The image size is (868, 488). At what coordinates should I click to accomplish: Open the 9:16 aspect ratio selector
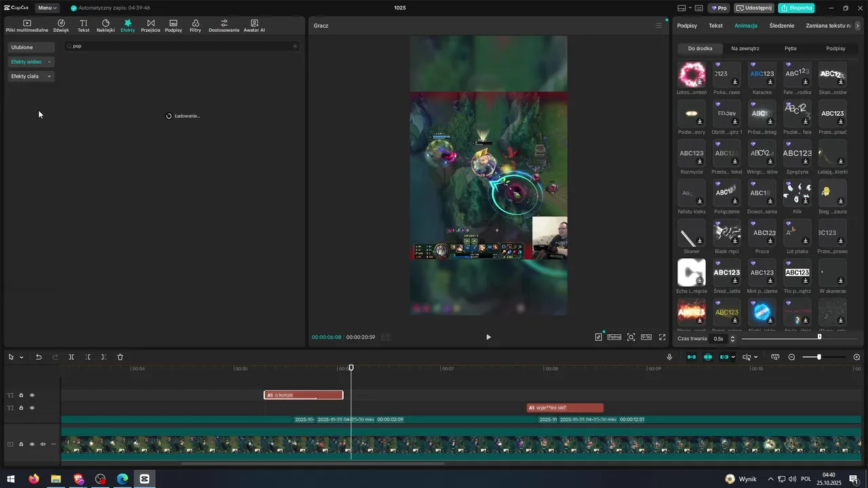coord(646,337)
